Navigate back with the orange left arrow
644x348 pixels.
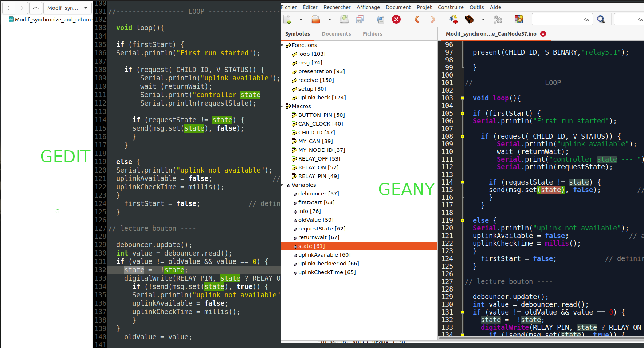point(417,19)
